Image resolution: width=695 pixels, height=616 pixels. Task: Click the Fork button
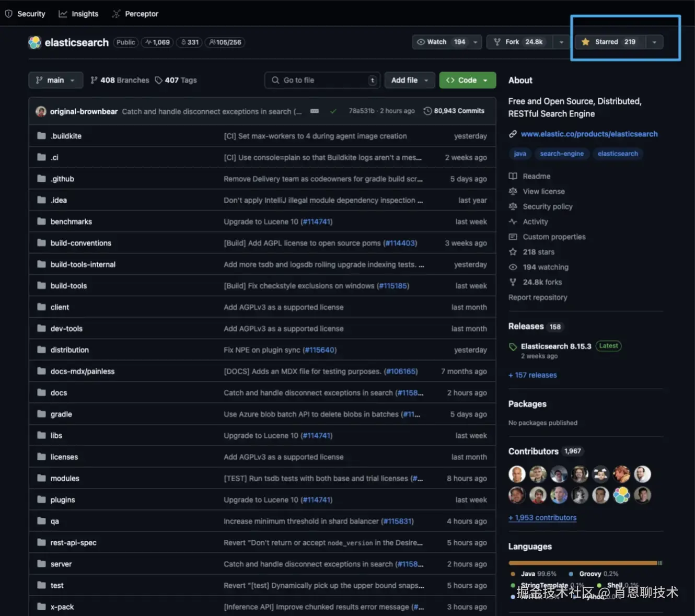coord(519,42)
